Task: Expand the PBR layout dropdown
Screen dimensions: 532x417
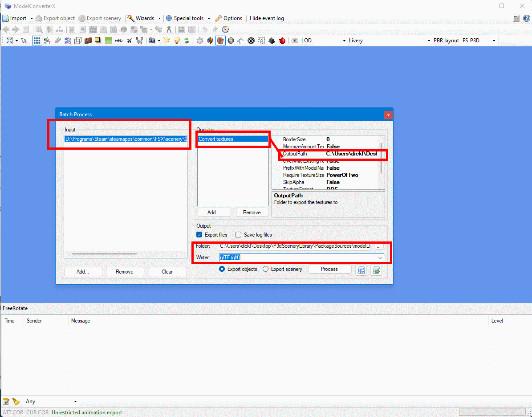Action: pyautogui.click(x=494, y=41)
